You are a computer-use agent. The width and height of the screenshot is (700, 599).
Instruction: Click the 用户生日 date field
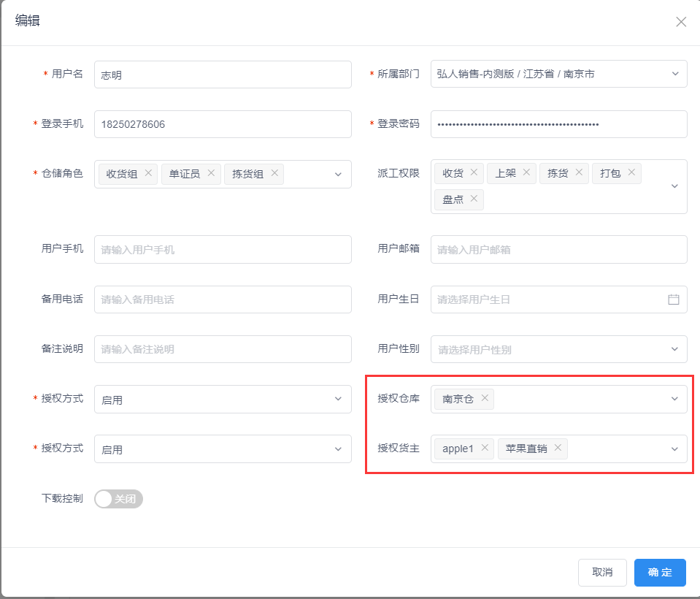(558, 299)
